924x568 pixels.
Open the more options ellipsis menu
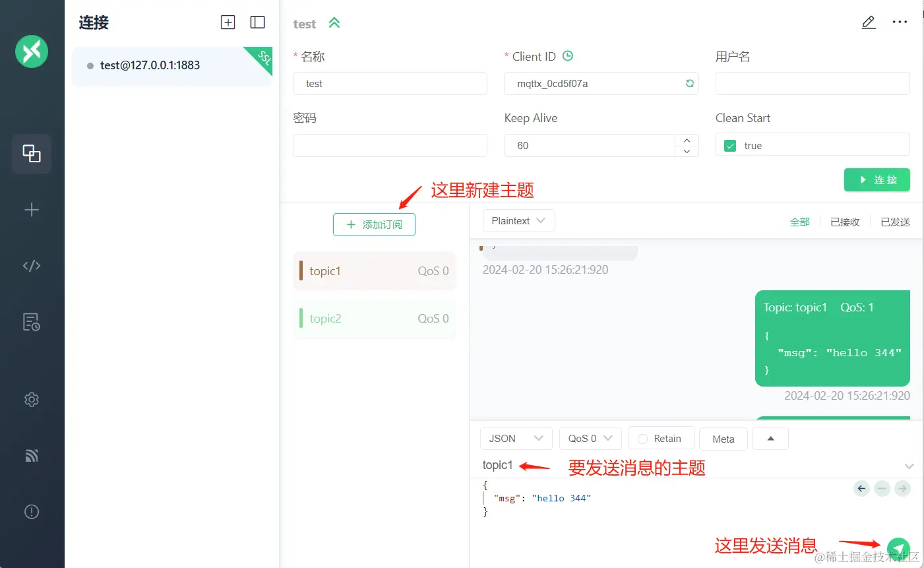click(x=900, y=22)
